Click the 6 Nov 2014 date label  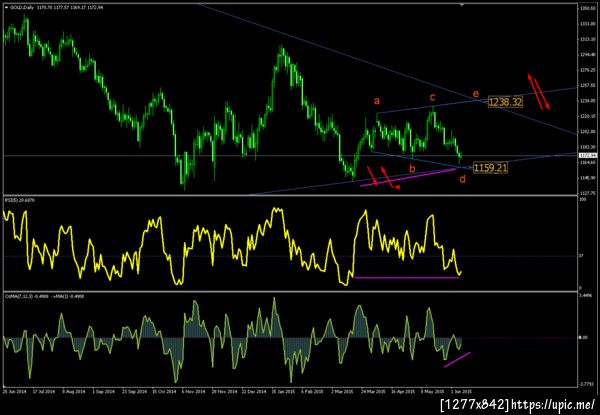tap(194, 392)
